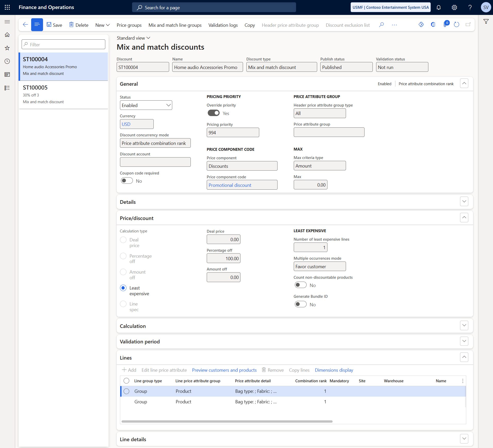The image size is (493, 448).
Task: Click the Preview customers and products link
Action: 224,370
